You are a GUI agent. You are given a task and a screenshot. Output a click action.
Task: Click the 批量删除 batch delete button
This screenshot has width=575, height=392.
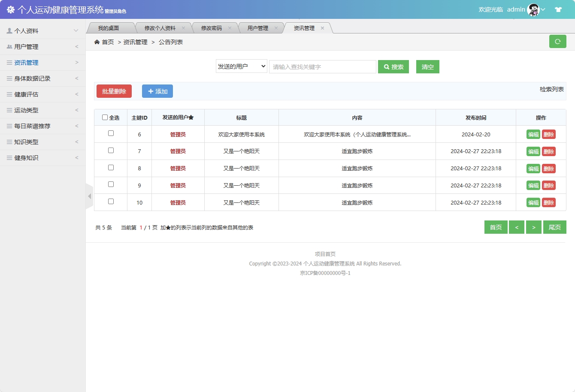click(x=114, y=91)
